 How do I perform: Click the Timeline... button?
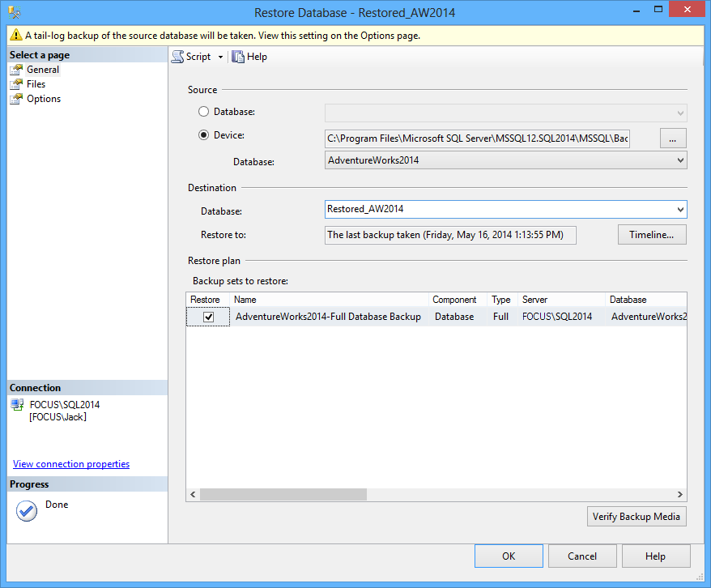coord(652,235)
